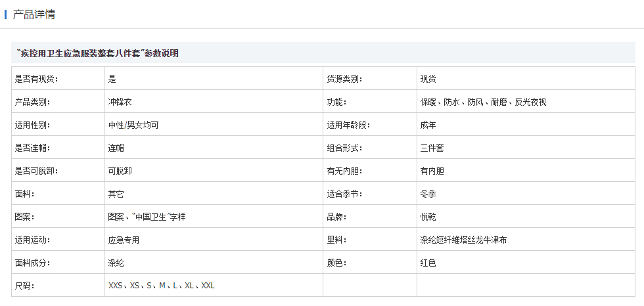Select the table title 疾控用卫生应急服装整套八件套 参数说明

(x=97, y=53)
